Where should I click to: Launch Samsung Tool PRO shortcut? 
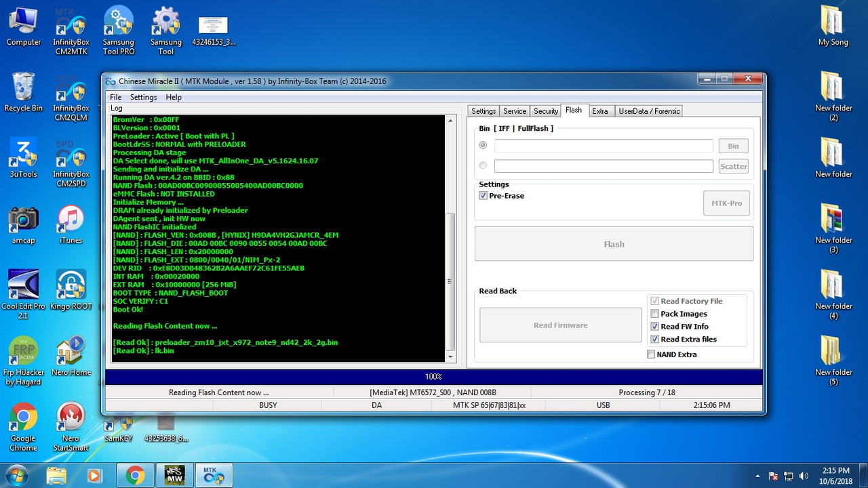119,31
